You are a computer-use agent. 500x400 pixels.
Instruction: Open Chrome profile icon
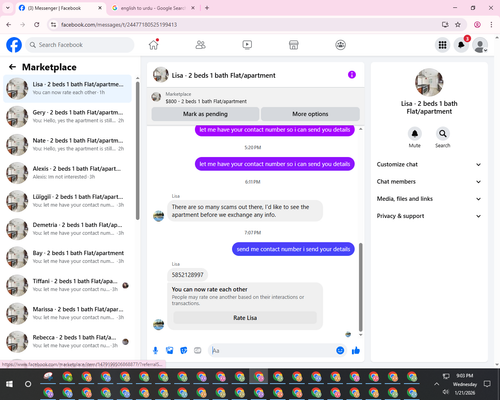[x=477, y=25]
